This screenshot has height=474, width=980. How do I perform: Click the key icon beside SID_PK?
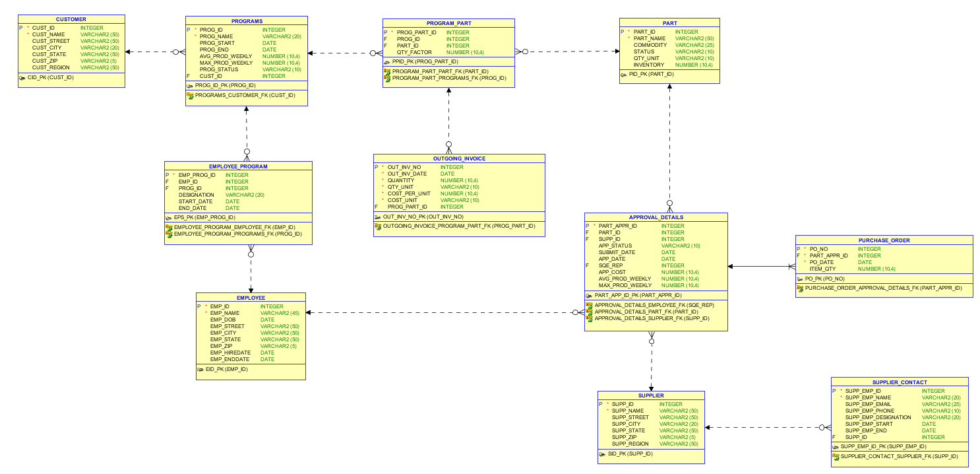click(x=603, y=454)
